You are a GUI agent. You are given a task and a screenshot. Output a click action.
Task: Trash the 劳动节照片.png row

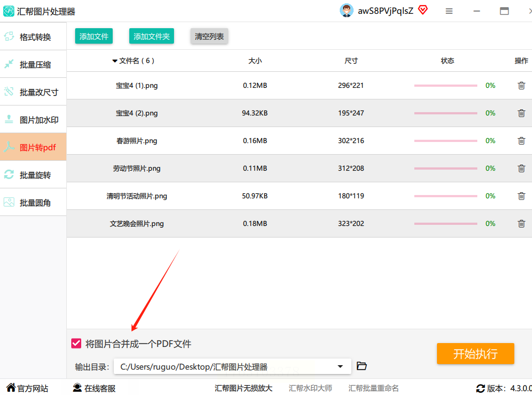tap(521, 168)
